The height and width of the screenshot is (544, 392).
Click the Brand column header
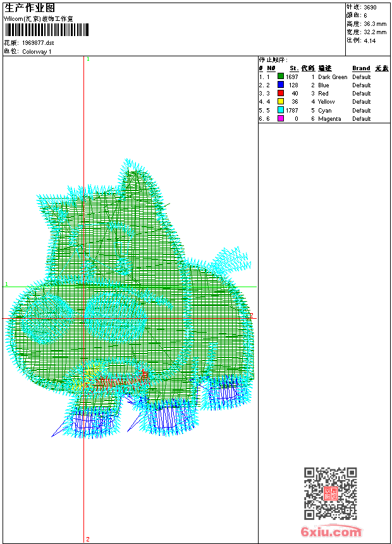[361, 68]
